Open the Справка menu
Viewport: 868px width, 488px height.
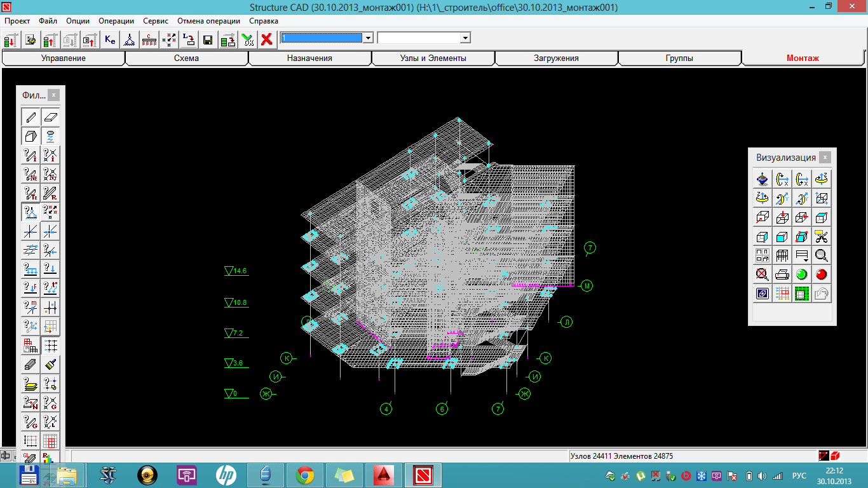[x=264, y=21]
